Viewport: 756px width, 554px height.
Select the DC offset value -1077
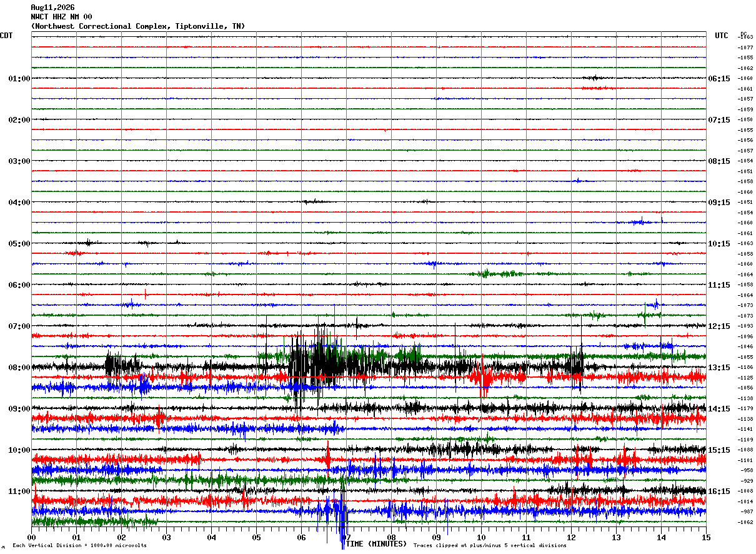(x=746, y=48)
